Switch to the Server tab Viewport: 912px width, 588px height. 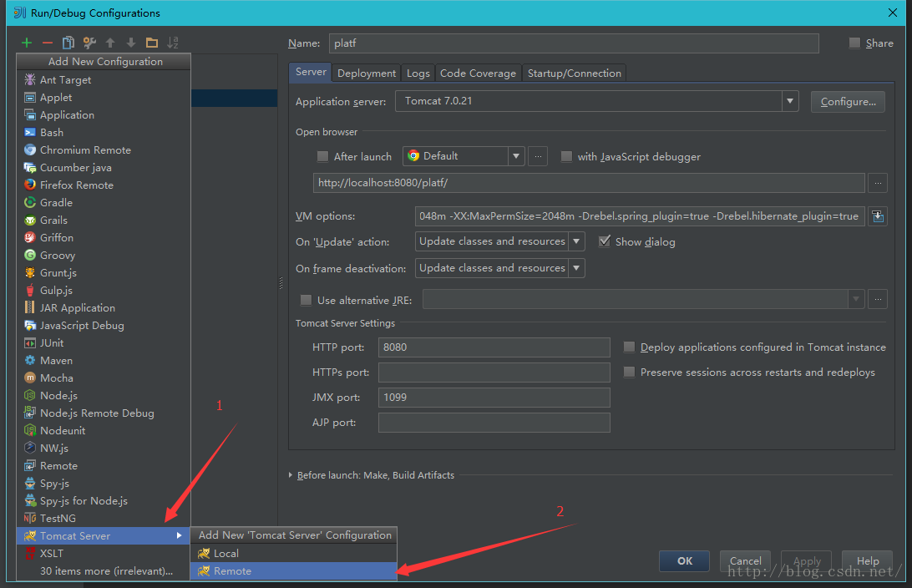pos(311,72)
